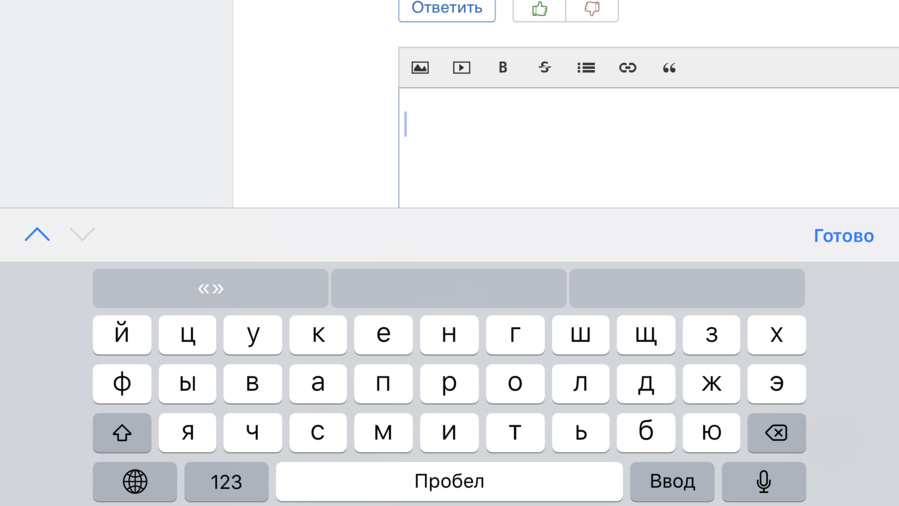Tap the ж key
The height and width of the screenshot is (506, 899).
[711, 383]
